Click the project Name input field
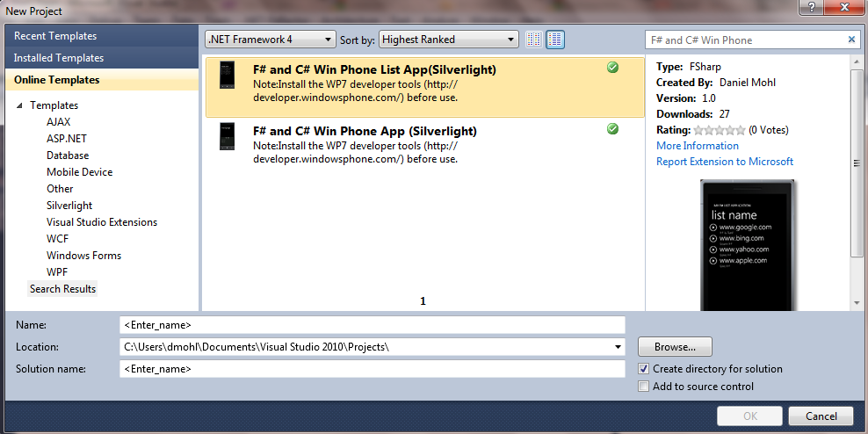Screen dimensions: 868x434 point(372,325)
